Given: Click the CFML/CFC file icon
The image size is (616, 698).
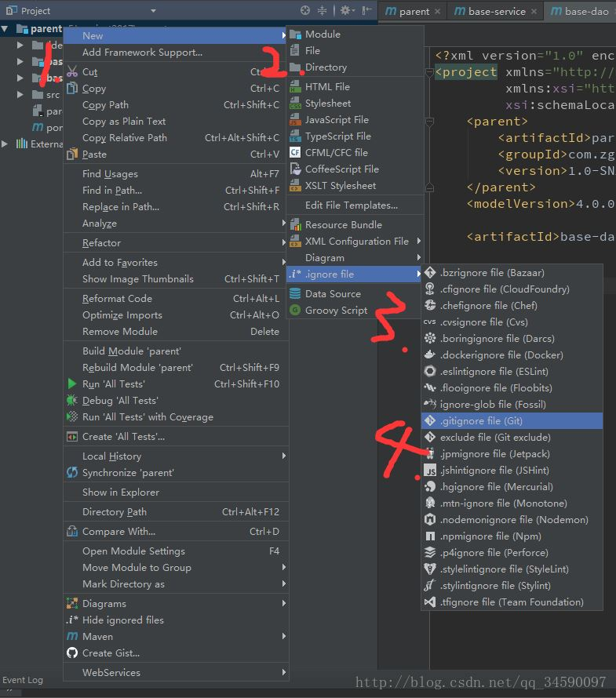Looking at the screenshot, I should point(295,153).
